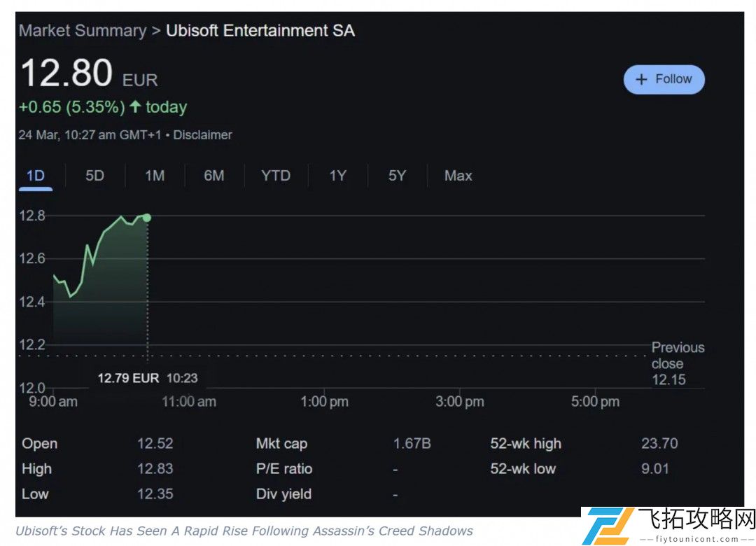
Task: Switch to the Max range tab
Action: click(458, 176)
